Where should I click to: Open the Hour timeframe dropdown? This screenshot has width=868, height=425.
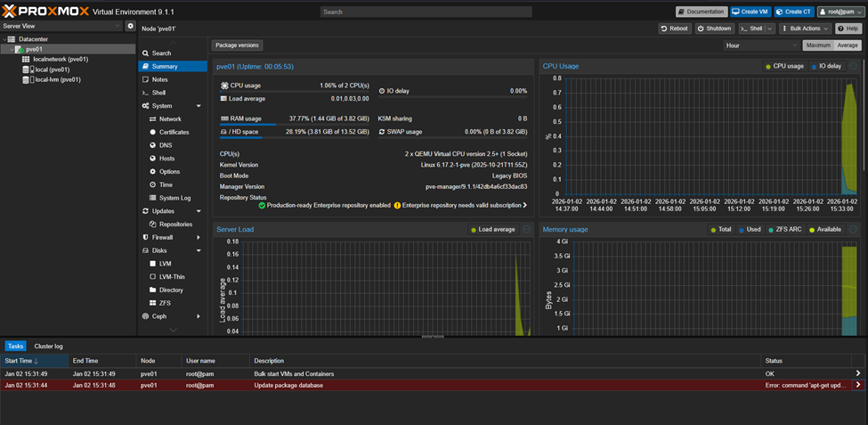click(761, 45)
